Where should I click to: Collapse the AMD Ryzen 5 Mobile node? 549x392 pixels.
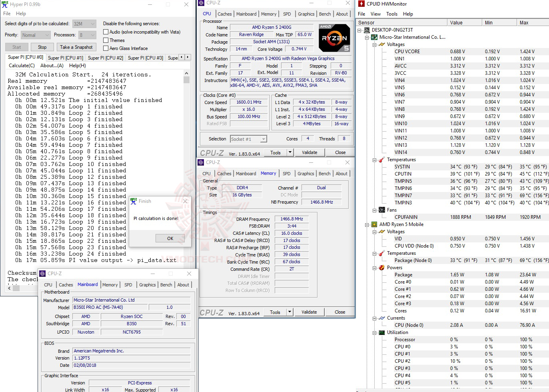tap(367, 224)
